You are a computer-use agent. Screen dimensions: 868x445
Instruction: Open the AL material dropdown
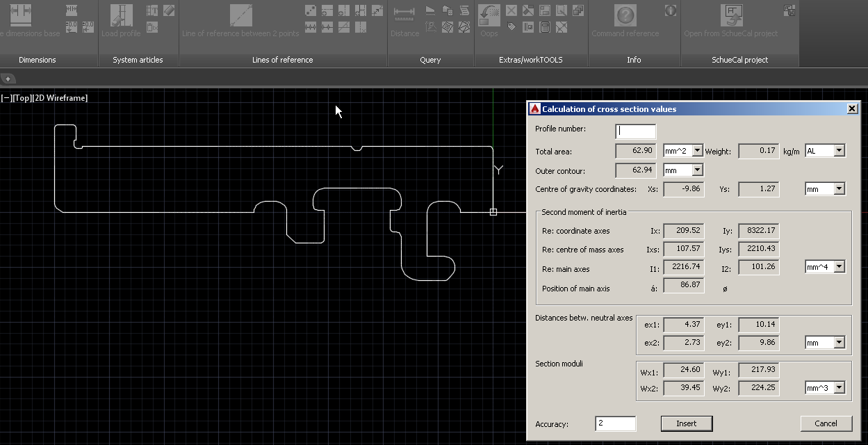point(839,151)
